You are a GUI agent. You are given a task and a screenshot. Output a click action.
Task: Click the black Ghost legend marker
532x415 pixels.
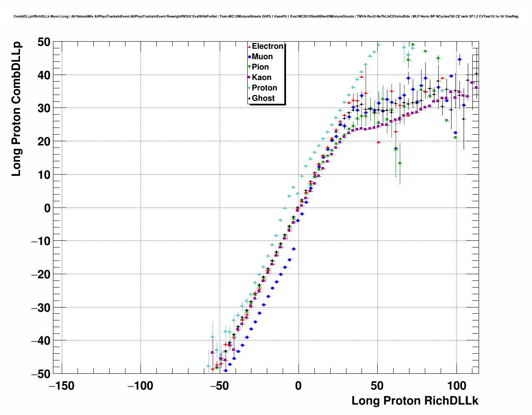(x=249, y=98)
